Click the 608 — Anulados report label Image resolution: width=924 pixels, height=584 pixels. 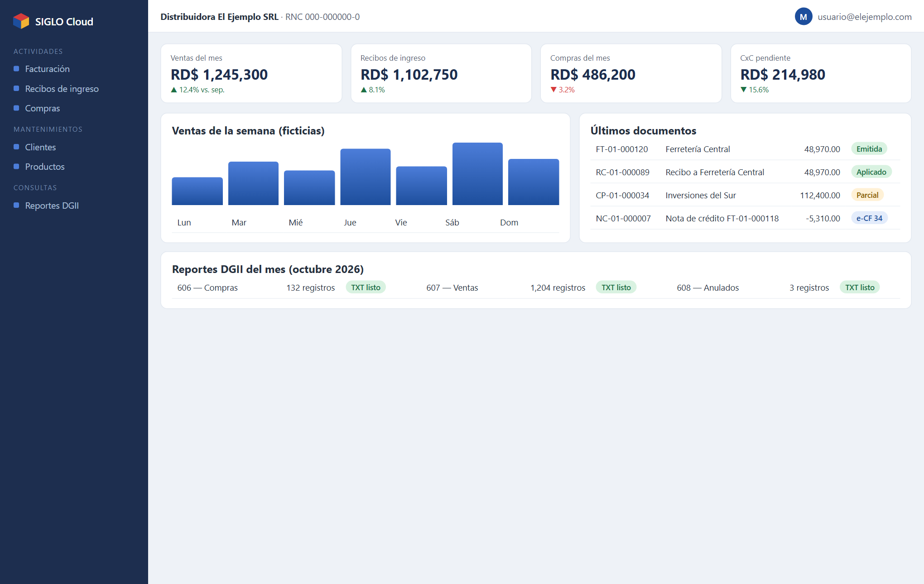(x=707, y=288)
